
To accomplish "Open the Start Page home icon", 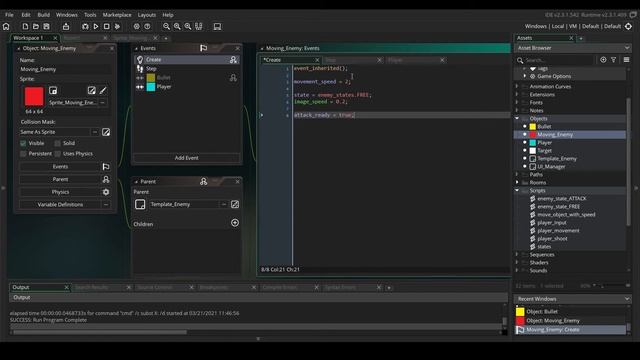I will click(6, 27).
